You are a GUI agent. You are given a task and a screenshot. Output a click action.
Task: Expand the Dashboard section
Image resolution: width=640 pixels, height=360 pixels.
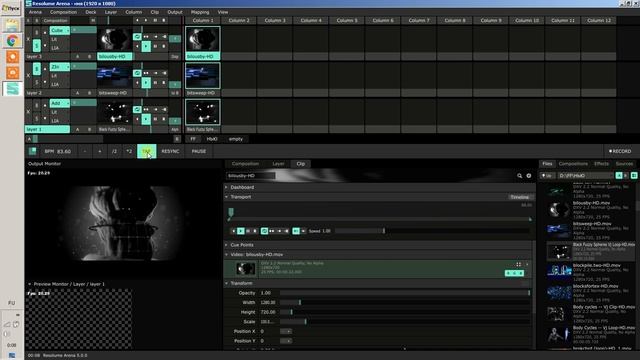227,187
